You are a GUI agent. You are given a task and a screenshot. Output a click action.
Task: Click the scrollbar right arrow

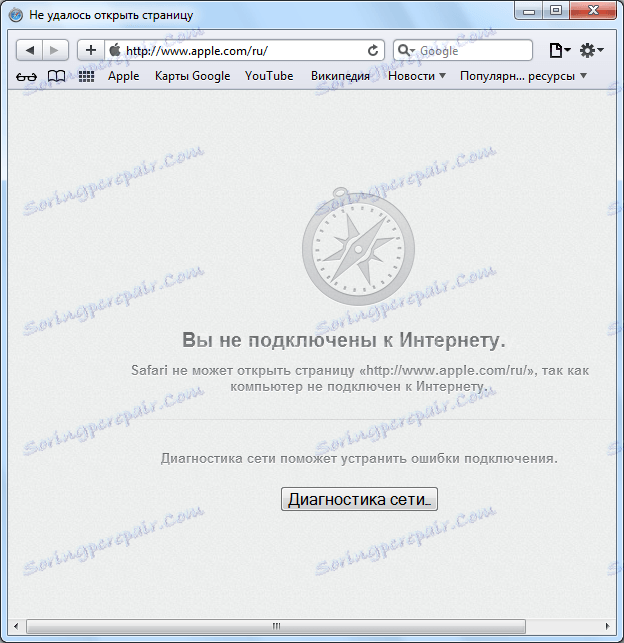[x=608, y=626]
